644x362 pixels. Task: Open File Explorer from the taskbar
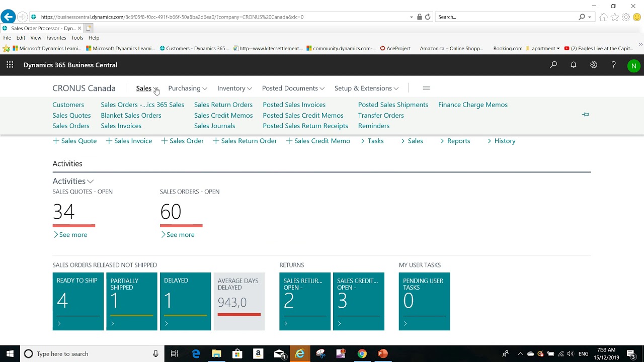pos(216,354)
